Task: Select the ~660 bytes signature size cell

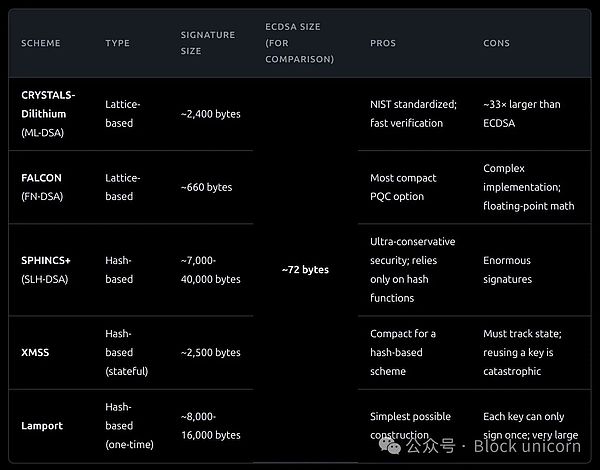Action: (x=205, y=187)
